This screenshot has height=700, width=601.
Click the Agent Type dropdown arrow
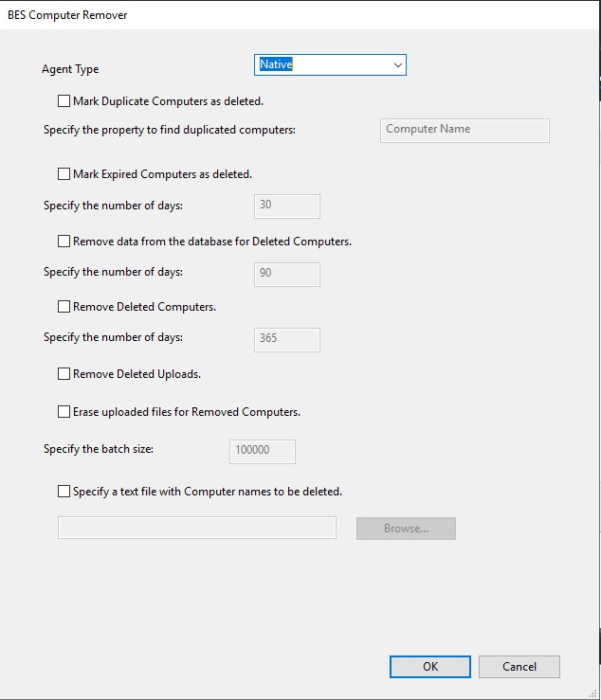[397, 64]
